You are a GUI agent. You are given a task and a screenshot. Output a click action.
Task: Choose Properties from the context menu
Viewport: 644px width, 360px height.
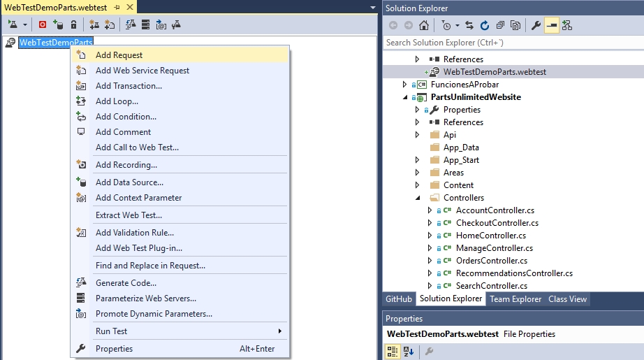pyautogui.click(x=180, y=349)
